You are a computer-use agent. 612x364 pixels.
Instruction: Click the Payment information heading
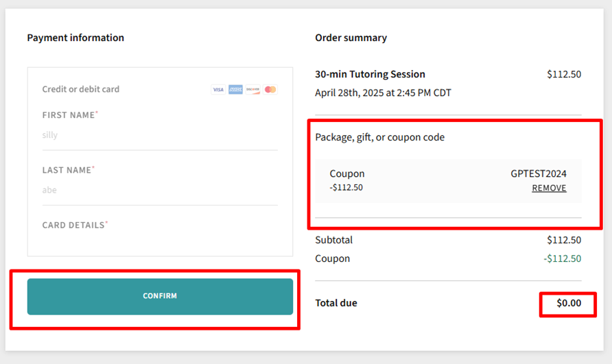pyautogui.click(x=75, y=38)
